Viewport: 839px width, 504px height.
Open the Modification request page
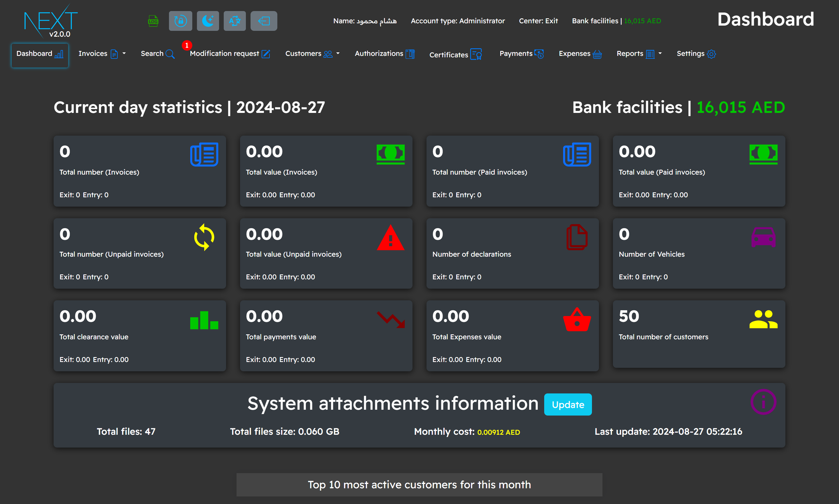click(x=230, y=54)
